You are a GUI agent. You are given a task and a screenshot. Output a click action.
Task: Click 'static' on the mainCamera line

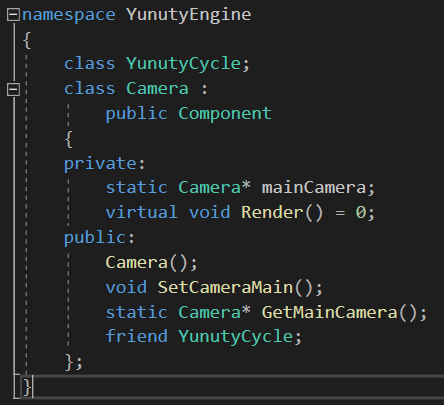[136, 188]
